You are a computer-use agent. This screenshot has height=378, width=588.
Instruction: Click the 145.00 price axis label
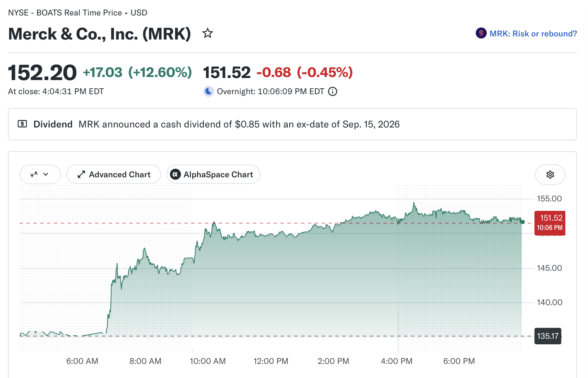(549, 268)
